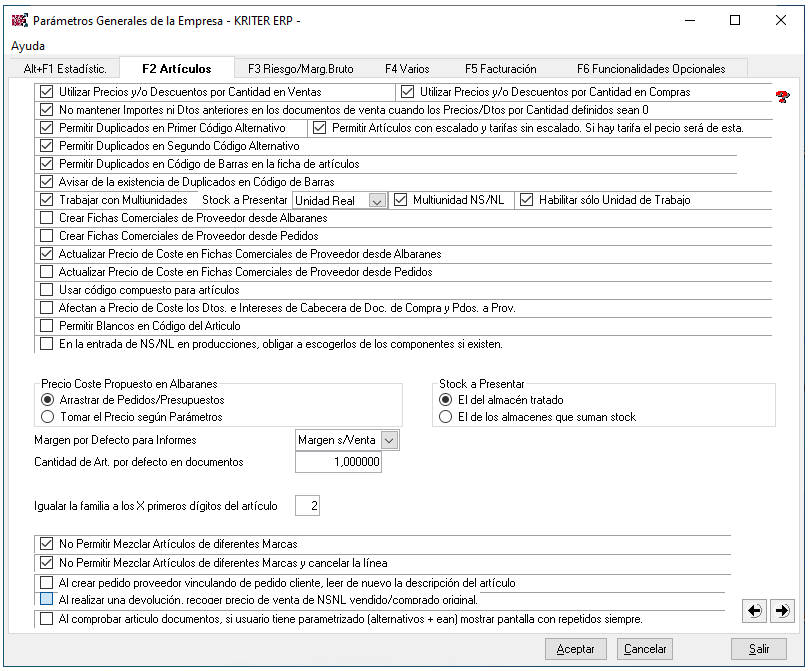Screen dimensions: 812x671
Task: Enable Usar código compuesto para artículos
Action: pos(47,289)
